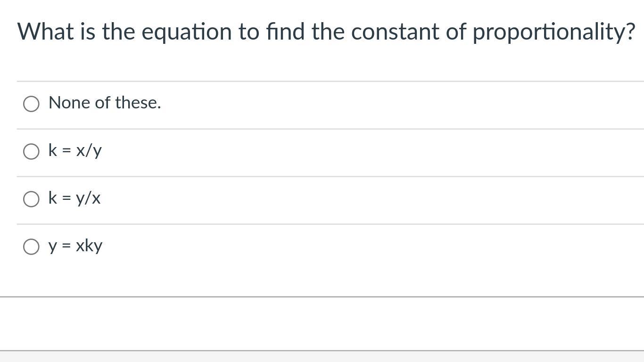644x362 pixels.
Task: Click the word "proportionality?" in the heading
Action: pos(554,32)
